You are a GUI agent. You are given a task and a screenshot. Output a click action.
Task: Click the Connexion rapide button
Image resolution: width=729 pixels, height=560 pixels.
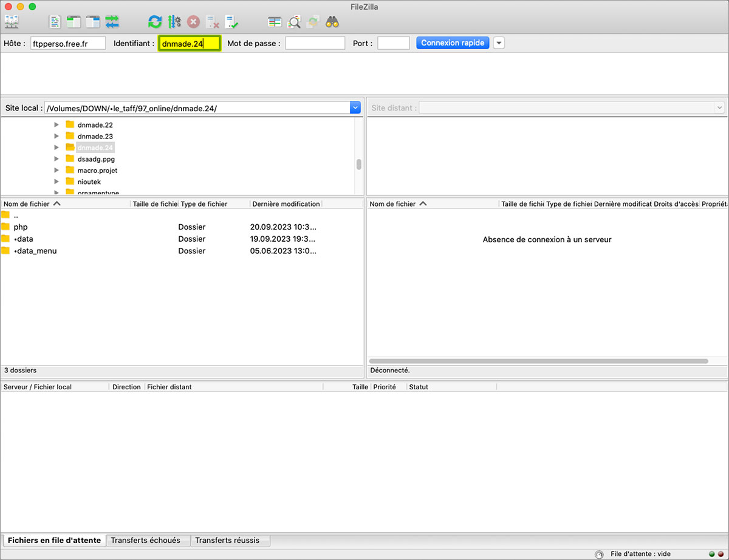tap(453, 43)
